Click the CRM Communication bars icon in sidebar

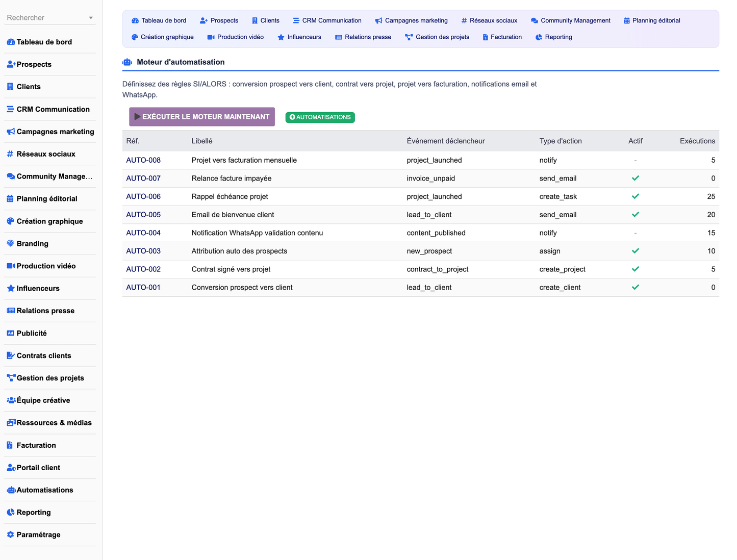tap(10, 109)
